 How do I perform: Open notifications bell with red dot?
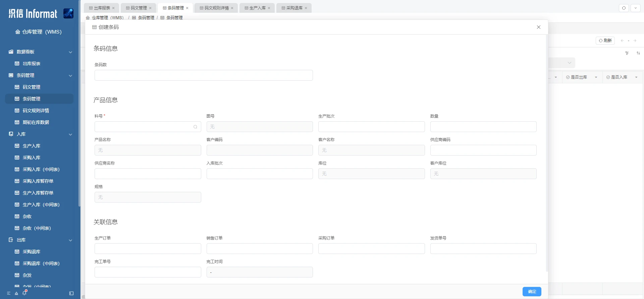coord(24,293)
